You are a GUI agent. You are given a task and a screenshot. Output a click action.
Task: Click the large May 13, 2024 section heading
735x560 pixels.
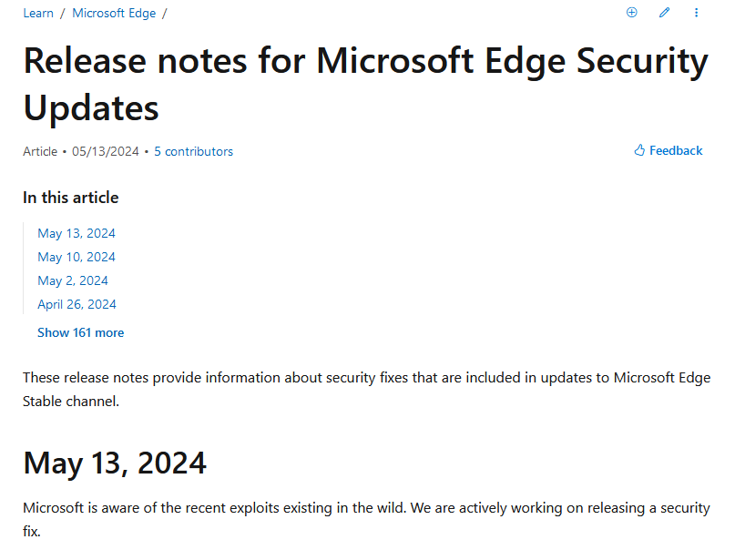[x=115, y=463]
